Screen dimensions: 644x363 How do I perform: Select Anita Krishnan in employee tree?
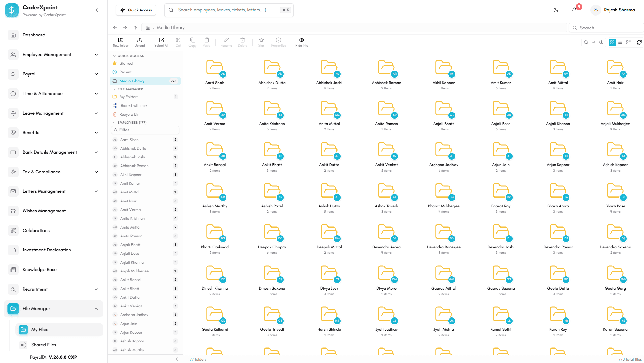tap(145, 219)
